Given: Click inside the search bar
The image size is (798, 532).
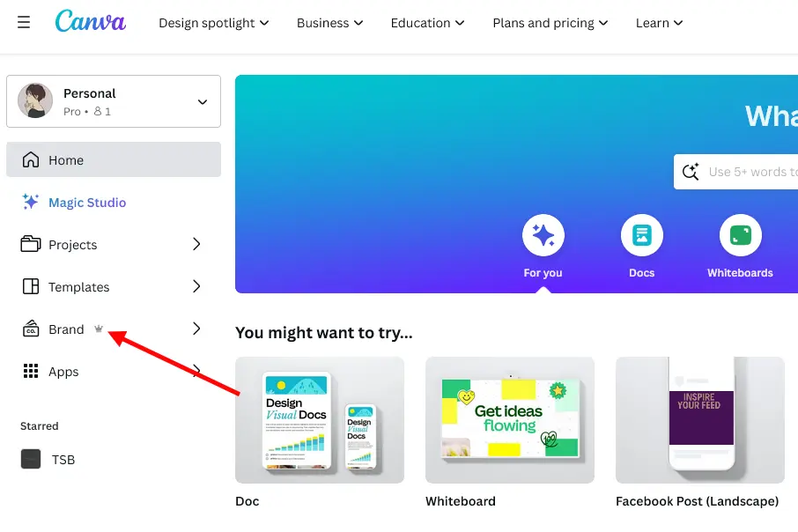Looking at the screenshot, I should (757, 172).
